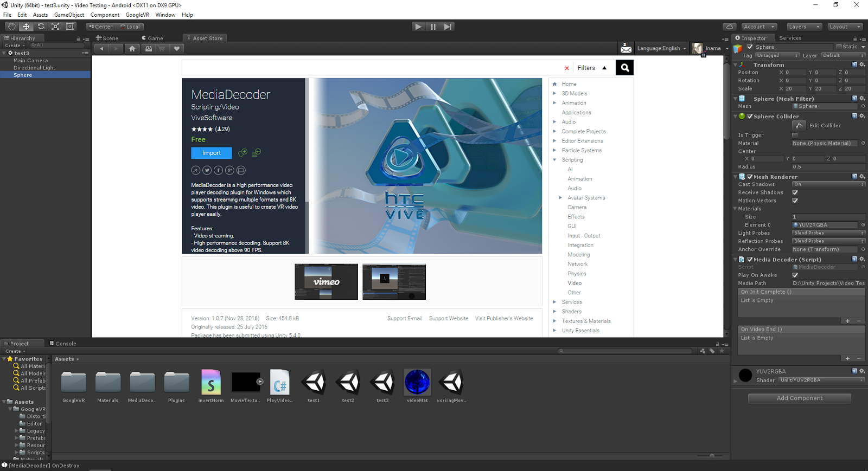Toggle the Static checkbox
The width and height of the screenshot is (868, 471).
click(x=839, y=47)
